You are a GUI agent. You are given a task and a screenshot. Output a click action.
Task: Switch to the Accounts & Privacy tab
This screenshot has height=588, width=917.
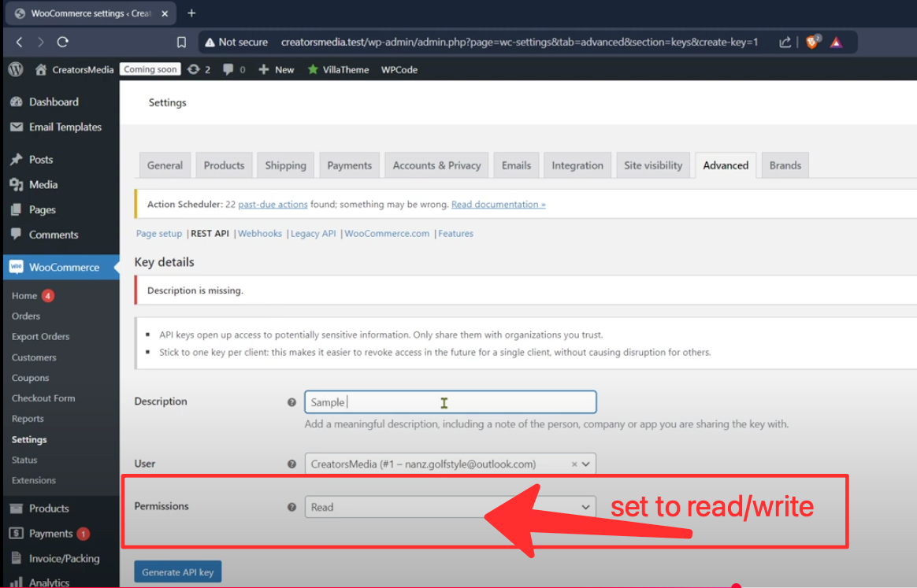tap(437, 165)
